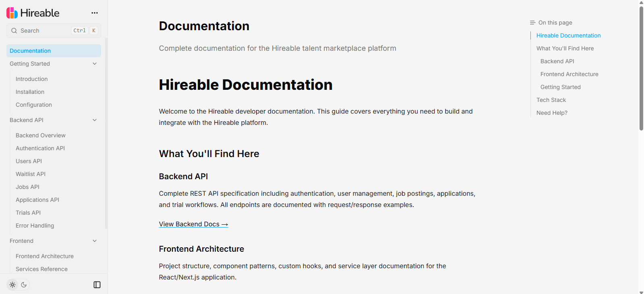Image resolution: width=644 pixels, height=294 pixels.
Task: Jump to Frontend Architecture outline entry
Action: (569, 74)
